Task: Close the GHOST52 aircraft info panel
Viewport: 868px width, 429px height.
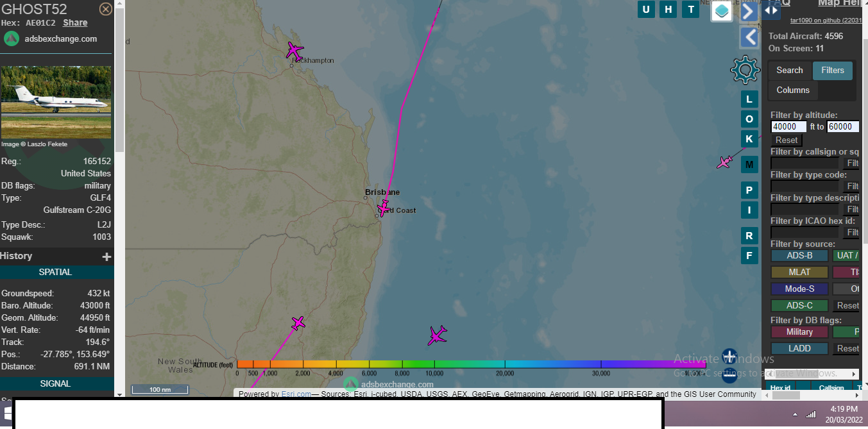Action: pyautogui.click(x=106, y=9)
